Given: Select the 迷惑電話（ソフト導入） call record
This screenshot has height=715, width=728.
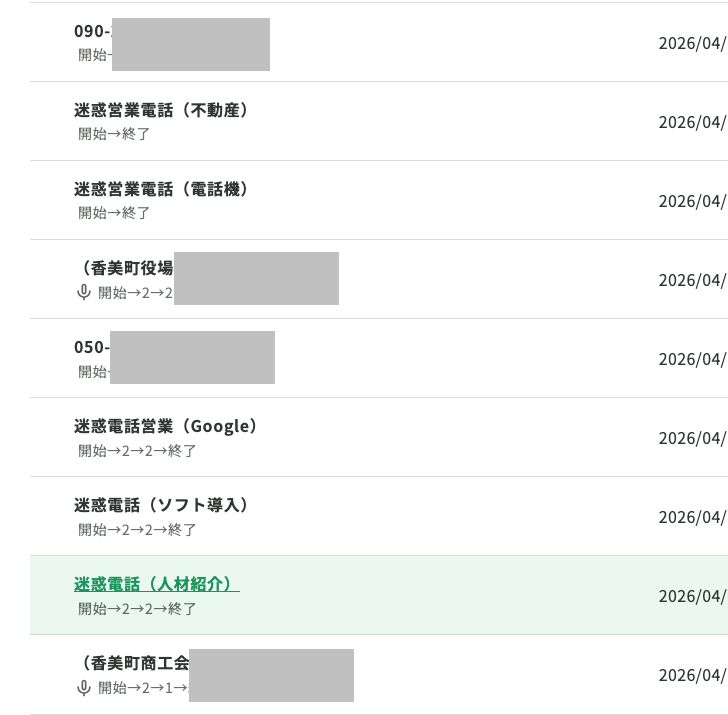Looking at the screenshot, I should pyautogui.click(x=160, y=505).
